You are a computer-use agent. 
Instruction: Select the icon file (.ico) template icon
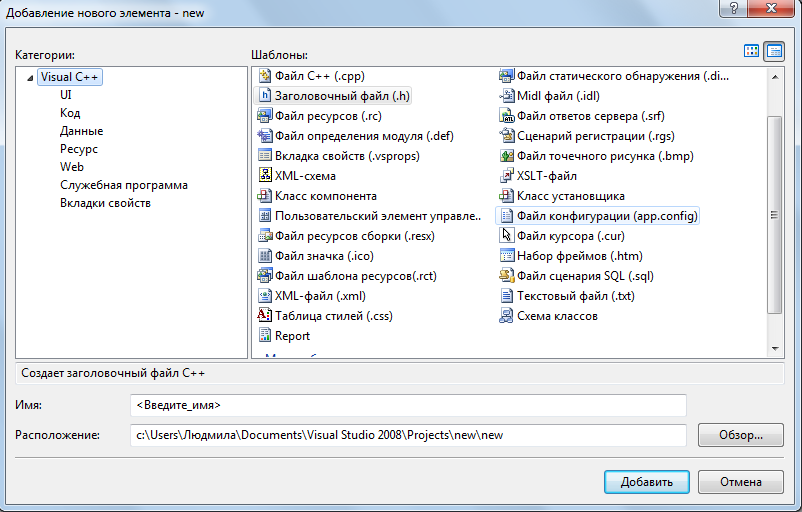click(x=264, y=256)
